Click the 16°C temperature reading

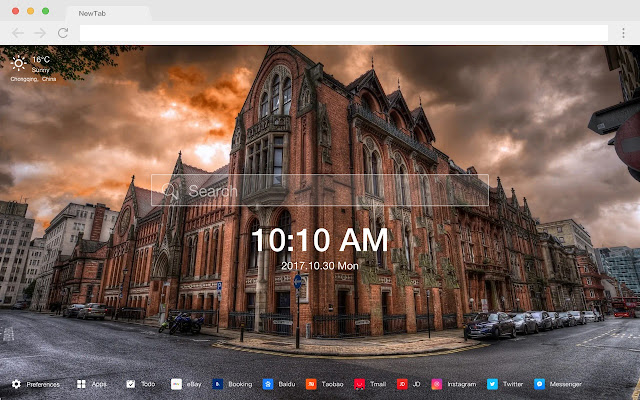pos(41,60)
